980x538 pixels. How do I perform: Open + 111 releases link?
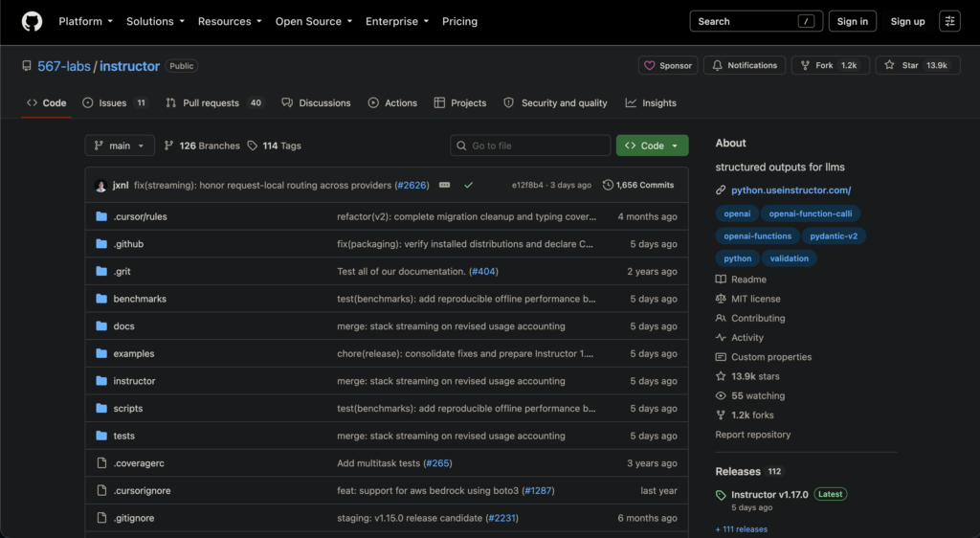742,529
